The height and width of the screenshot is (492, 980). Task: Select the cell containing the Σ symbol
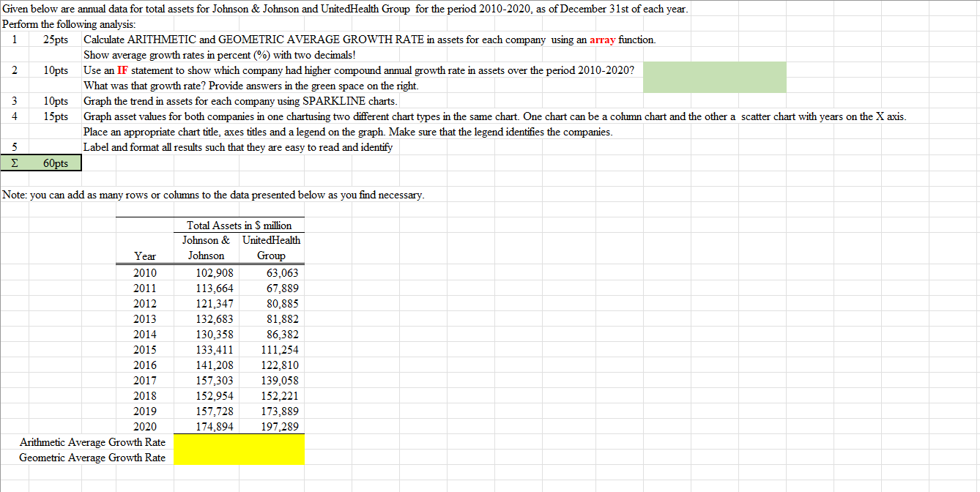[15, 163]
